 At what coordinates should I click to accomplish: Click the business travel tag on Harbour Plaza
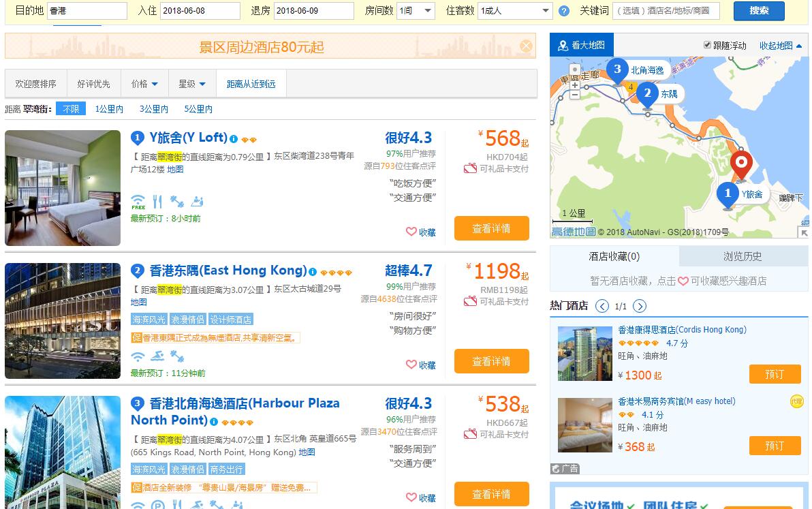226,469
